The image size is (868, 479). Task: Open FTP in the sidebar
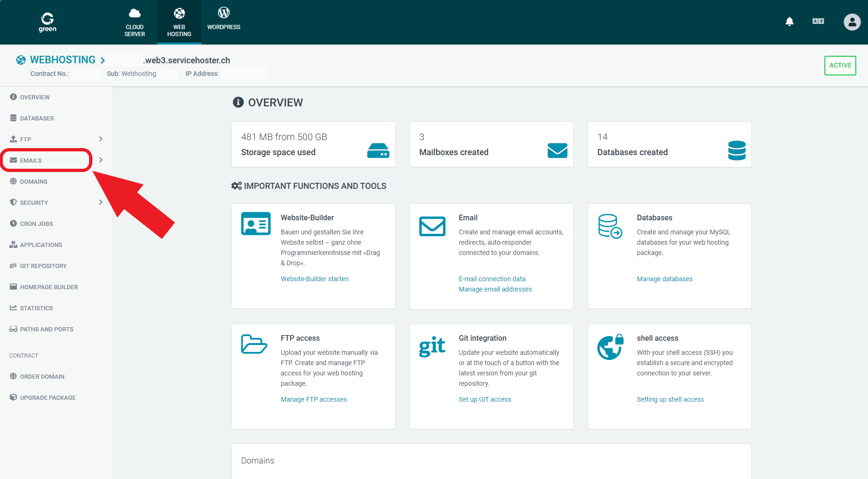[25, 139]
